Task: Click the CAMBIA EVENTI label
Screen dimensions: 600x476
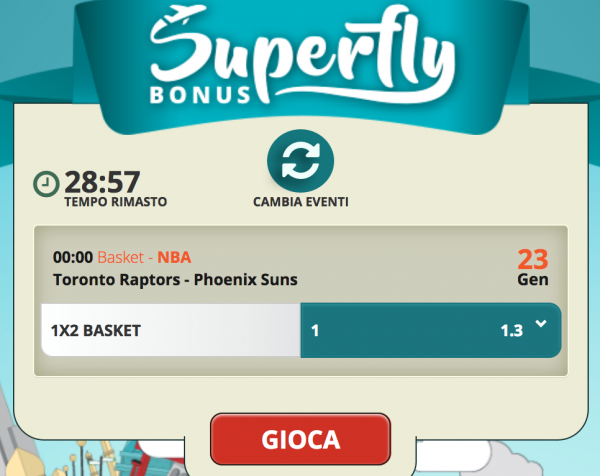Action: (x=301, y=202)
